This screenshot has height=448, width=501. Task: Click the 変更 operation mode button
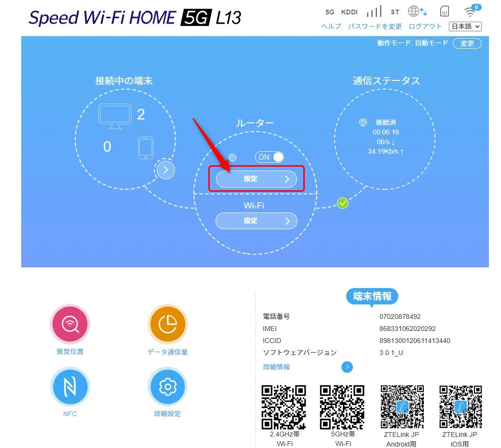[x=467, y=43]
